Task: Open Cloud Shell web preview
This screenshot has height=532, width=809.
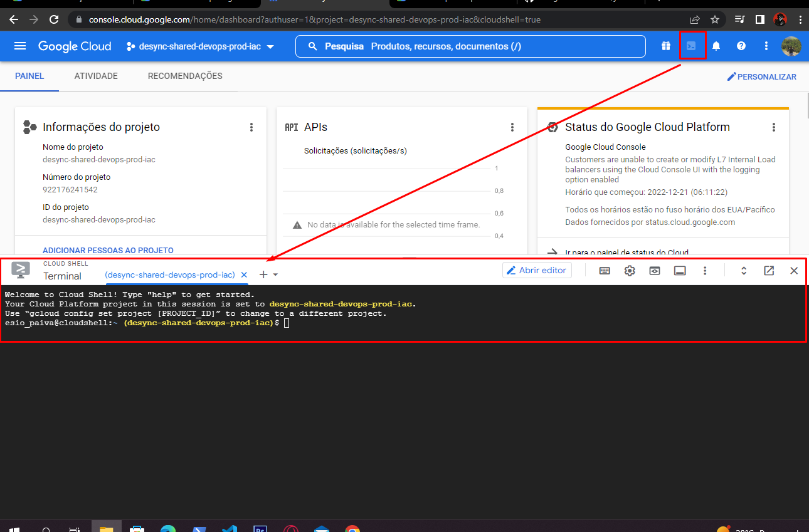Action: click(x=654, y=271)
